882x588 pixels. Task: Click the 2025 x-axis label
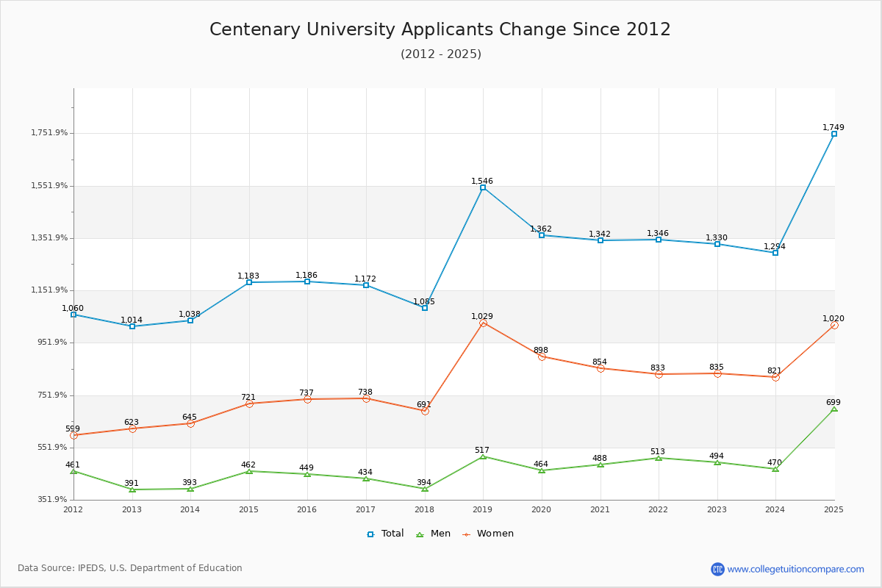(x=834, y=509)
